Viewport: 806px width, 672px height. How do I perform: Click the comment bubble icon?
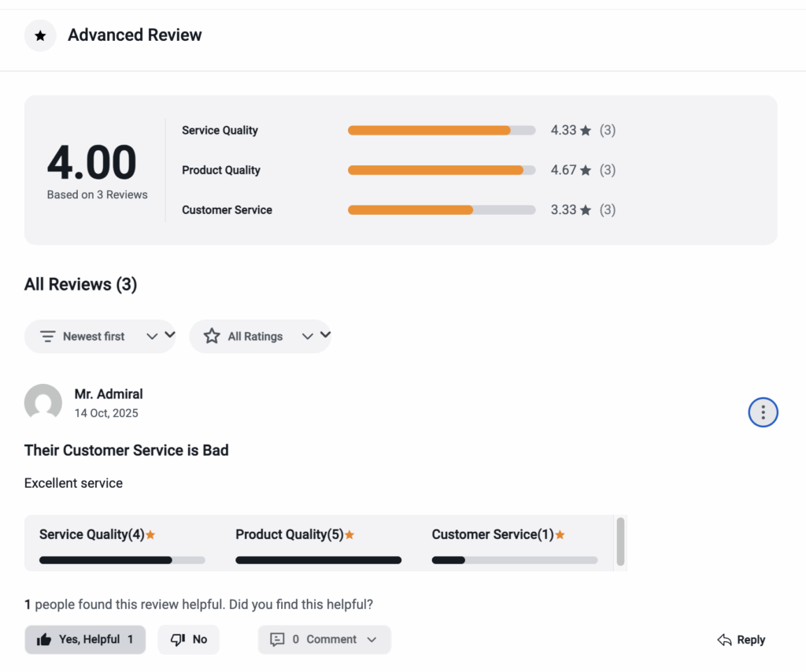point(277,640)
